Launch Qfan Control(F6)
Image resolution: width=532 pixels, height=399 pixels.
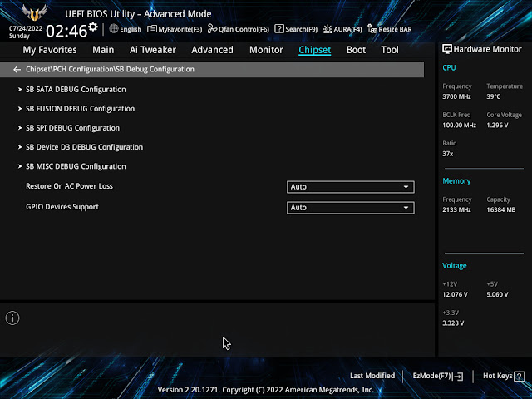click(239, 29)
